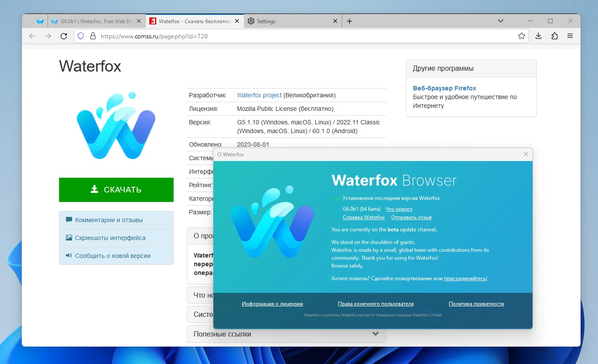
Task: Open Информация о лицензии link
Action: (x=272, y=304)
